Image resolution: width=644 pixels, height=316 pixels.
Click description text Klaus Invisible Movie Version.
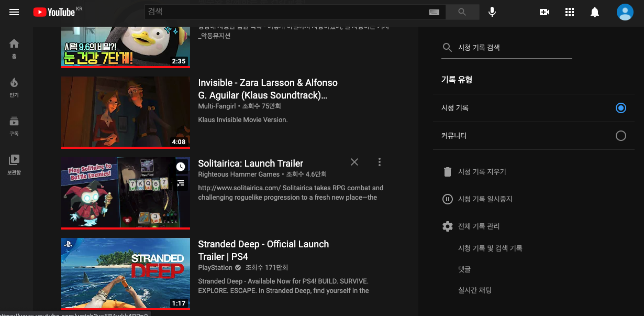click(x=243, y=120)
